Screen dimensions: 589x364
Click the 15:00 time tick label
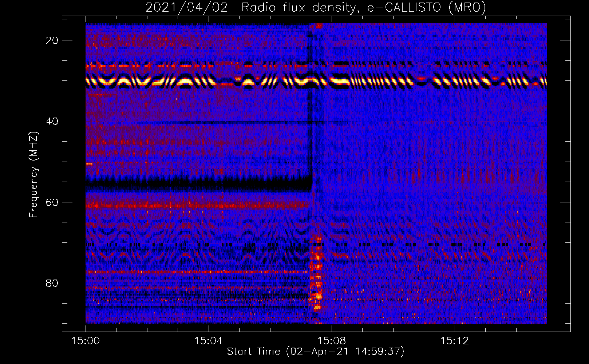(86, 341)
